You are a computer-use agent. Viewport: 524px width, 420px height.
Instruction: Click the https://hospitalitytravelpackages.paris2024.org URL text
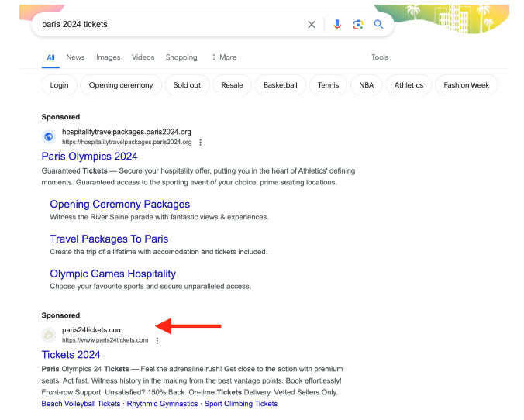(x=126, y=142)
